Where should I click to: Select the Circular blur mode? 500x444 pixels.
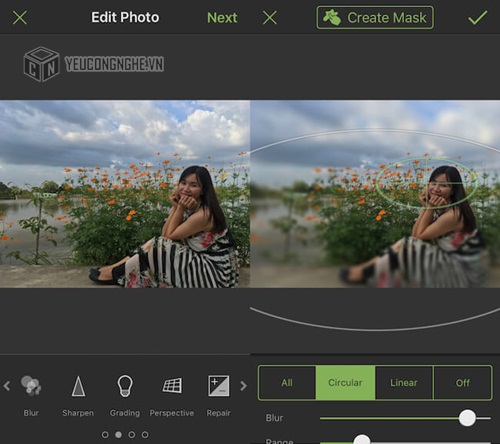[x=345, y=383]
